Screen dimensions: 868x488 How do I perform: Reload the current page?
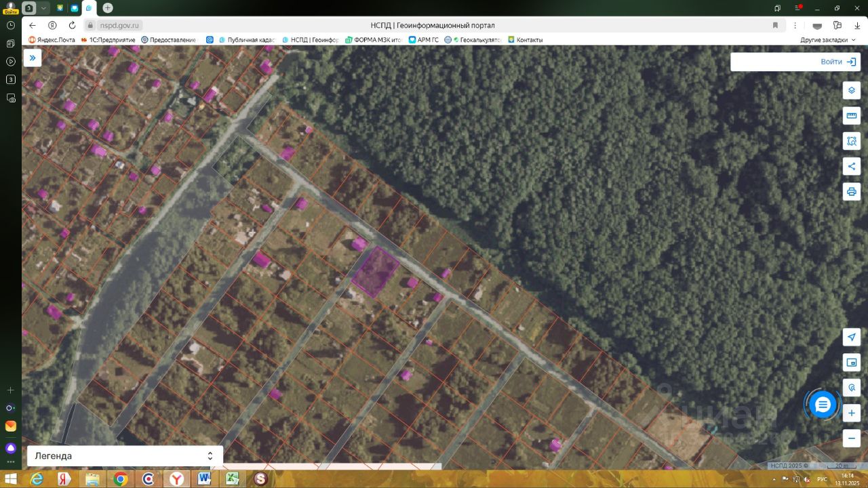tap(71, 25)
